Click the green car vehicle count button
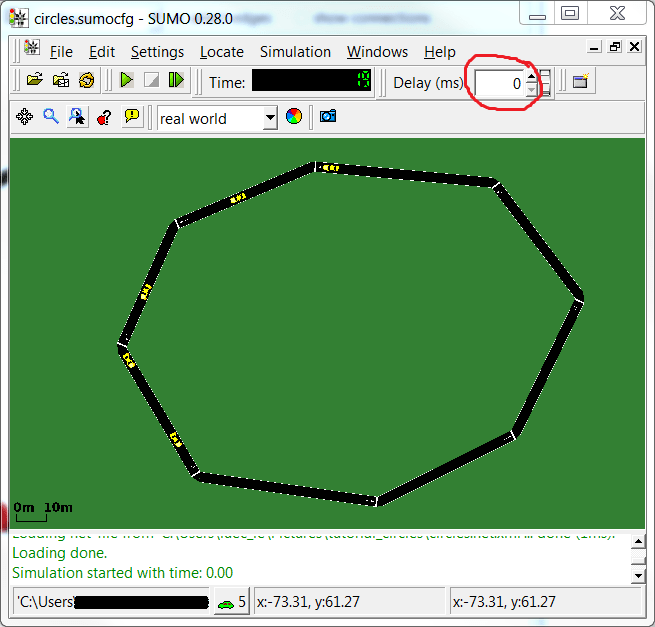Viewport: 655px width, 627px height. [232, 602]
